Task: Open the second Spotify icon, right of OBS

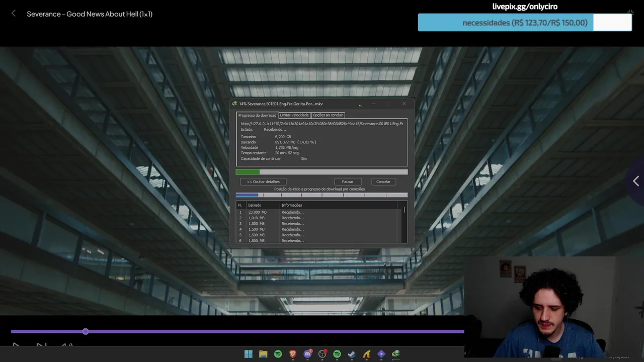Action: [337, 354]
